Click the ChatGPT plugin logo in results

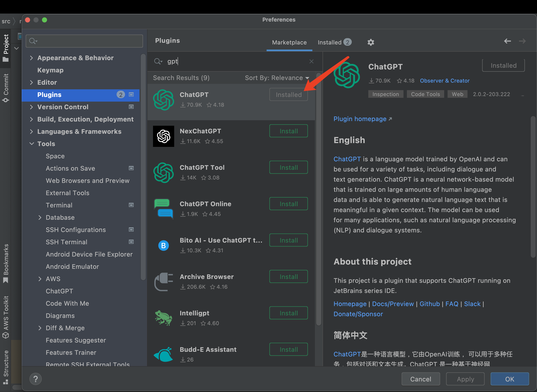click(163, 100)
